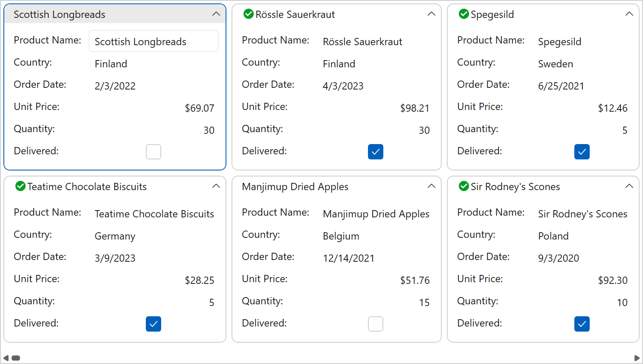Click the left scroll arrow at bottom
This screenshot has width=643, height=364.
click(6, 358)
